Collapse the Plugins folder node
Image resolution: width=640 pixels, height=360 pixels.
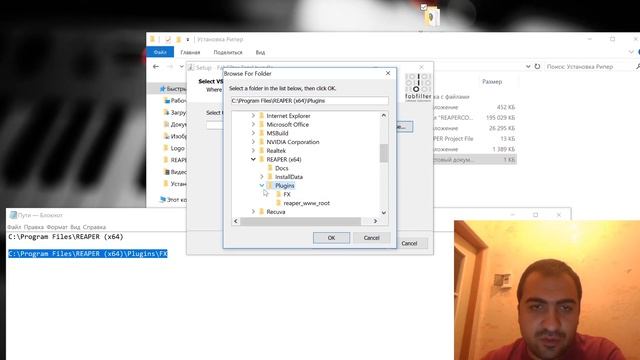pos(262,185)
